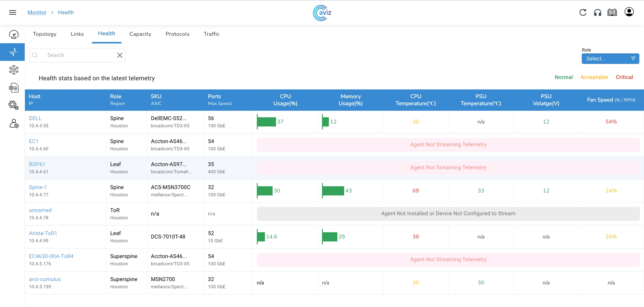The width and height of the screenshot is (644, 307).
Task: Open the hamburger navigation menu
Action: [13, 12]
